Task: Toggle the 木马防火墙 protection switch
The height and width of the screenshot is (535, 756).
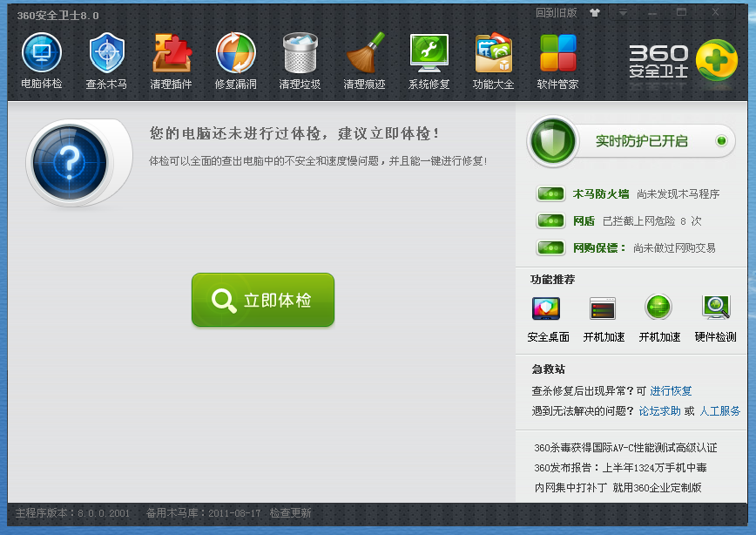Action: tap(550, 194)
